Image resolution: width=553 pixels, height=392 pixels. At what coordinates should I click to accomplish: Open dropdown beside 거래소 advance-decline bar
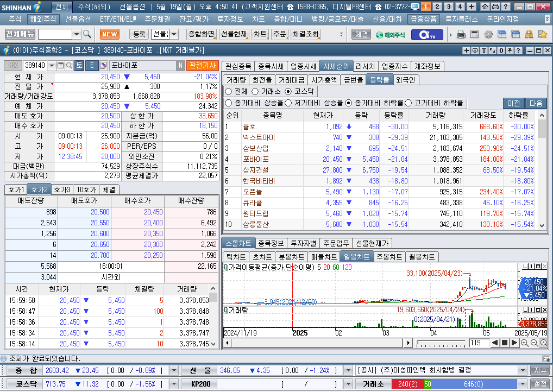pos(523,384)
